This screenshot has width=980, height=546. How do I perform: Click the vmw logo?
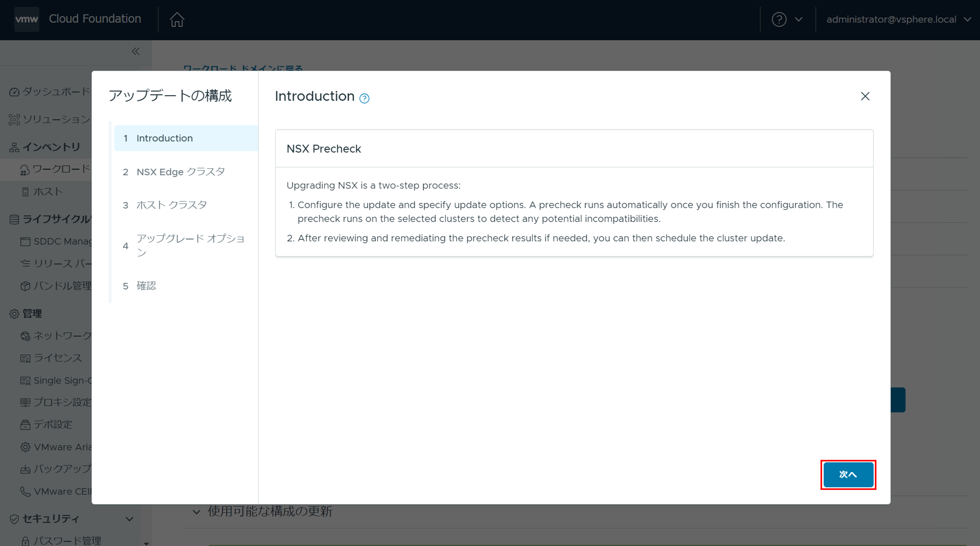pyautogui.click(x=27, y=19)
